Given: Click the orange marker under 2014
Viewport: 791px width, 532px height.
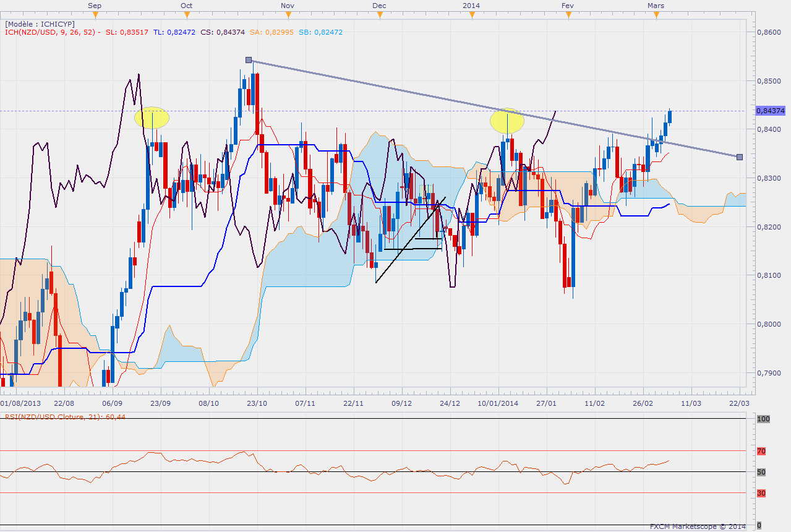Looking at the screenshot, I should 471,15.
